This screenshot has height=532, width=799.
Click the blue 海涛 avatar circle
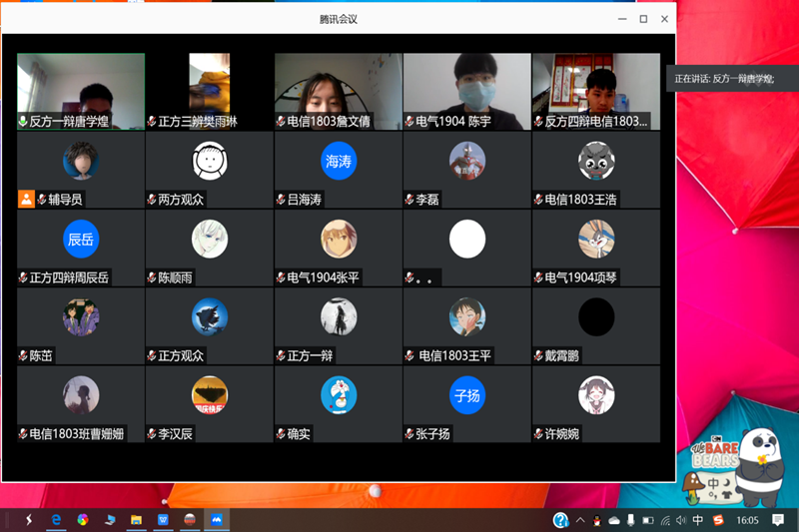point(339,161)
